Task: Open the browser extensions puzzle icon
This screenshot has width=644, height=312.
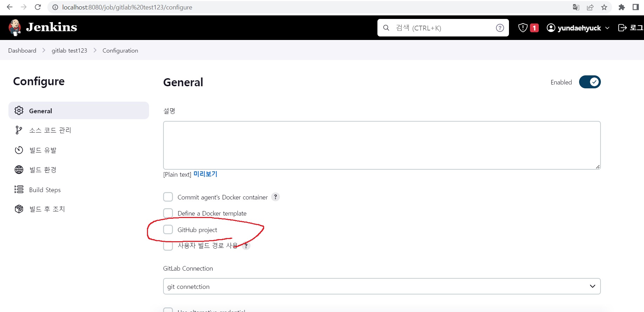Action: coord(622,7)
